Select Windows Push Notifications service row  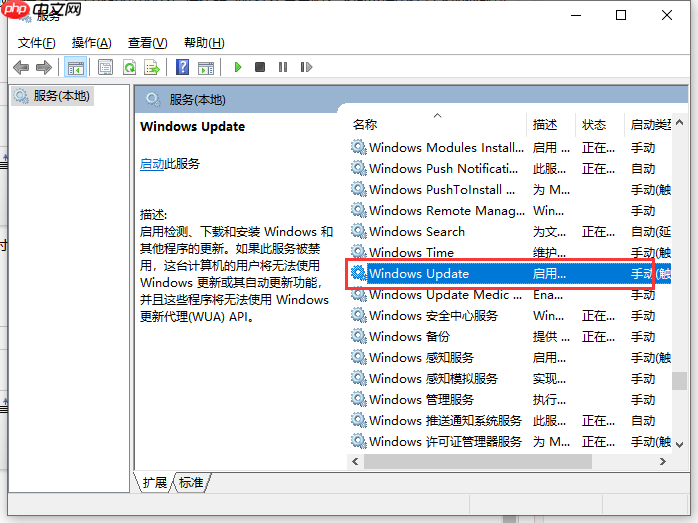point(510,169)
